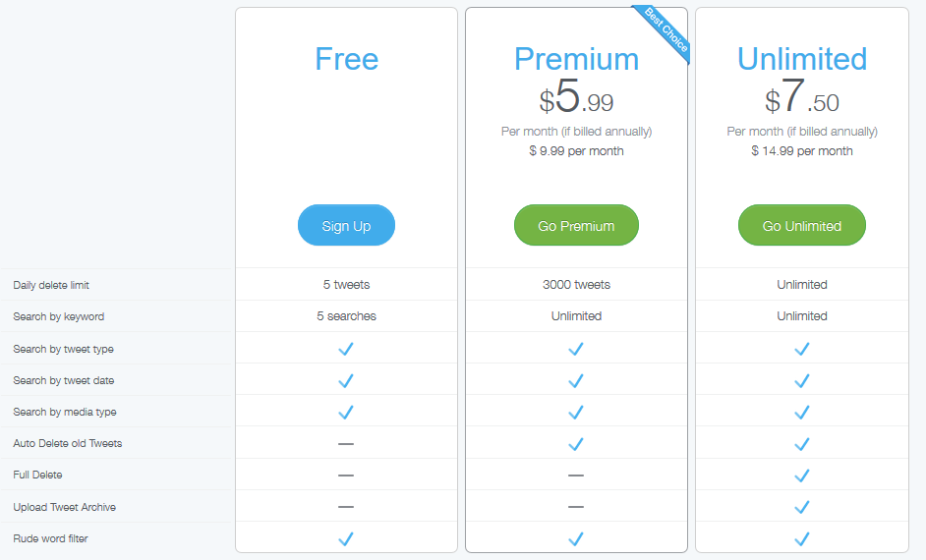The image size is (926, 560).
Task: Click the $ 14.99 per month text
Action: [x=802, y=151]
